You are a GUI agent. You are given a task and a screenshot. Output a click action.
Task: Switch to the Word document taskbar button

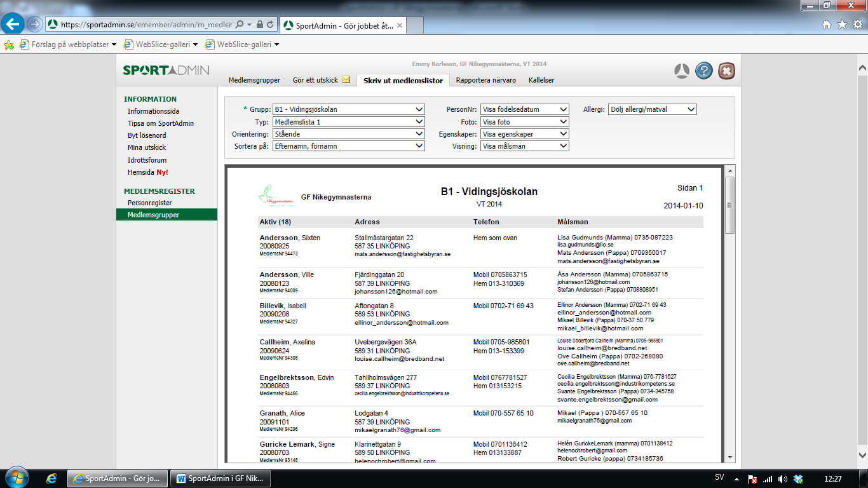point(221,478)
